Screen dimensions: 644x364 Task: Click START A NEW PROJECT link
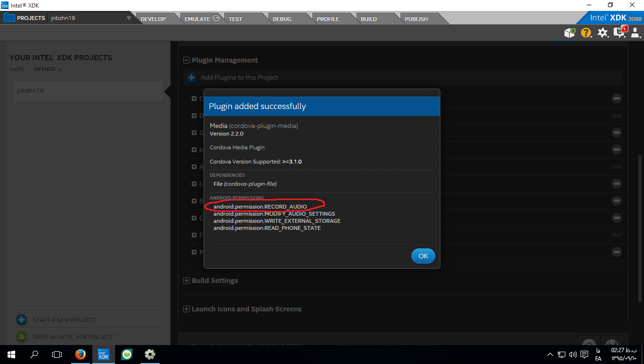64,320
